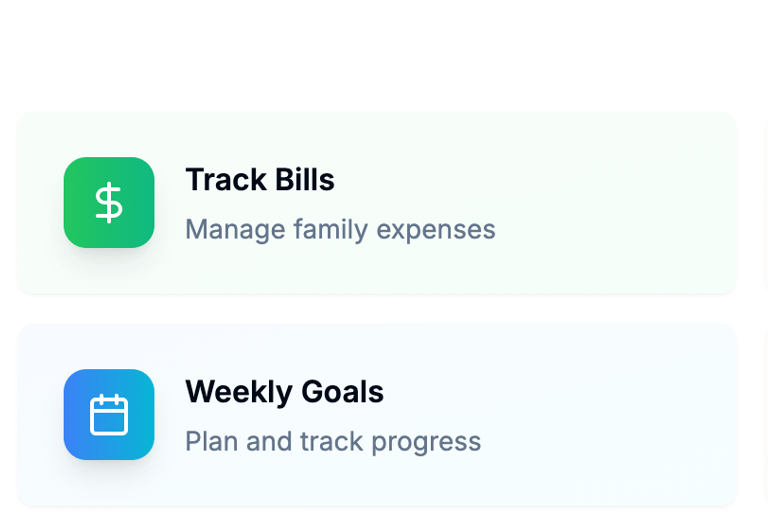The width and height of the screenshot is (768, 532).
Task: Tap the calendar glyph inside the blue tile
Action: [x=109, y=414]
